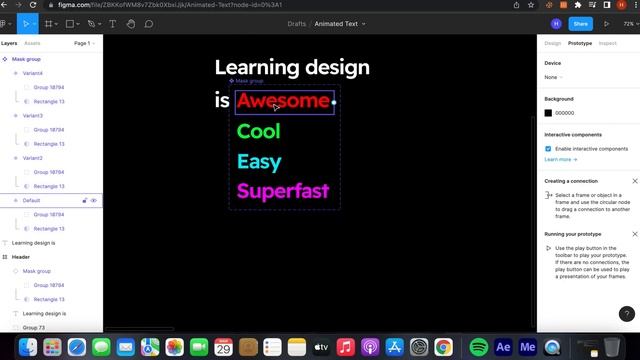This screenshot has width=640, height=360.
Task: Switch to the Design tab
Action: (553, 43)
